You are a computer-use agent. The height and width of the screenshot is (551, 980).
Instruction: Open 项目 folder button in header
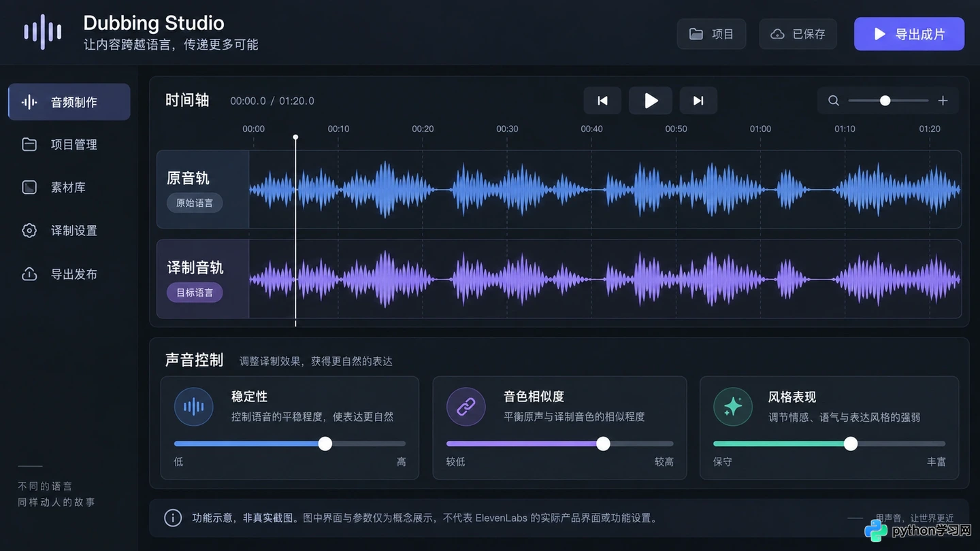click(711, 34)
